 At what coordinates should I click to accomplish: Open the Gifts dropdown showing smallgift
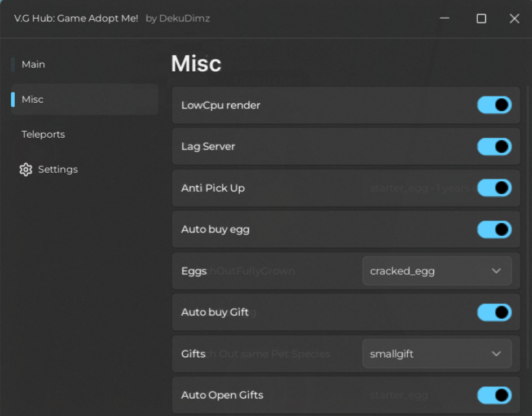click(x=437, y=353)
